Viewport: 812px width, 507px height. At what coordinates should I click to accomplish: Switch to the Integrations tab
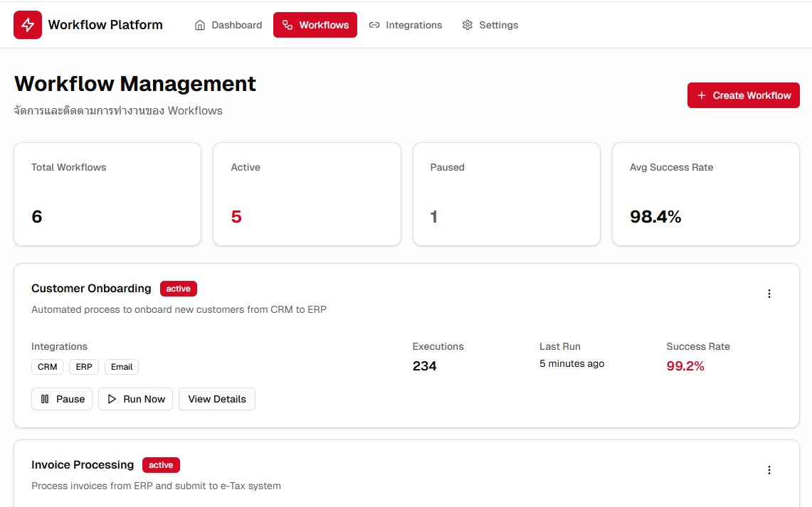pos(405,25)
